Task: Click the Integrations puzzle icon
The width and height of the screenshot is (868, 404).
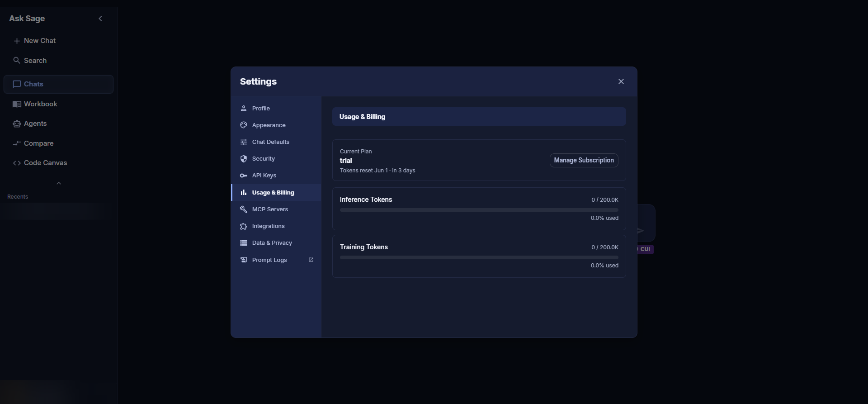Action: click(244, 226)
